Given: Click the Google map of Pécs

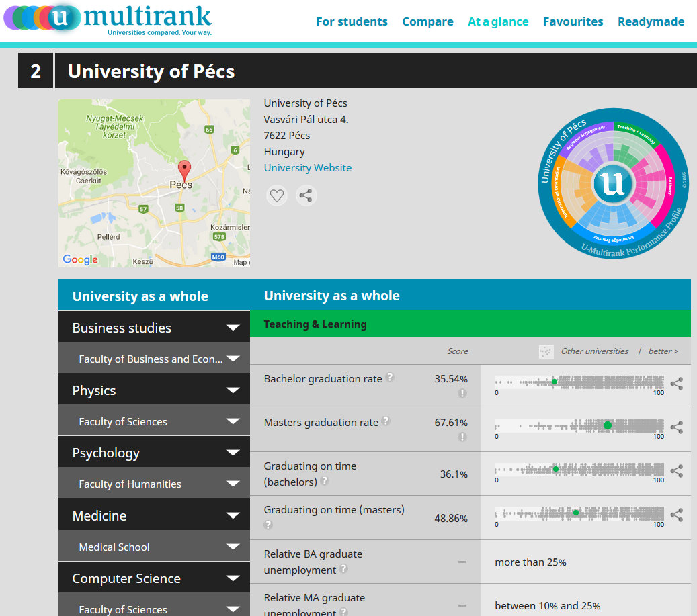Looking at the screenshot, I should (x=154, y=183).
